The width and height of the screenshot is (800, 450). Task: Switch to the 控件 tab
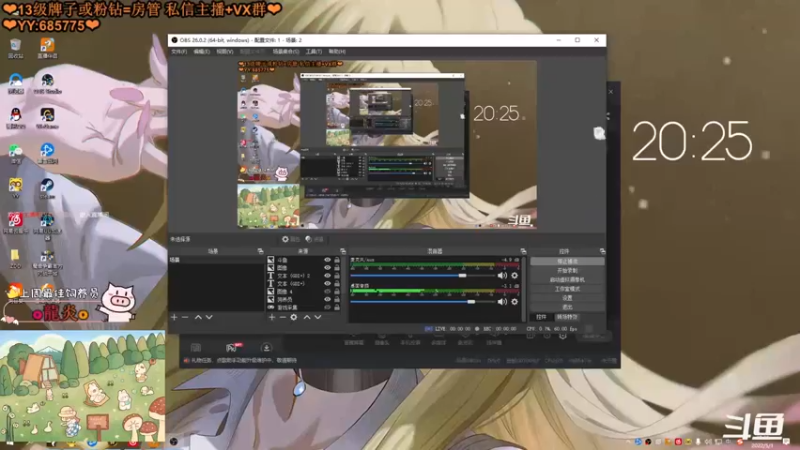(x=541, y=317)
